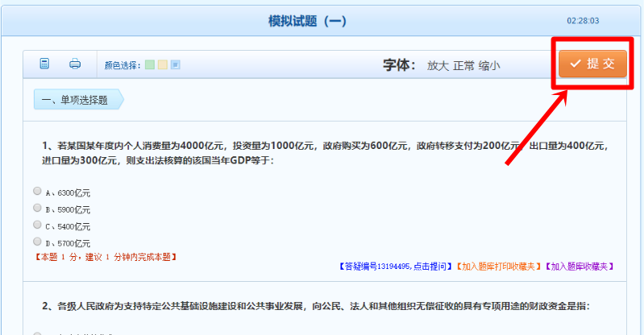
Task: Open the calculator tool icon
Action: [x=44, y=64]
